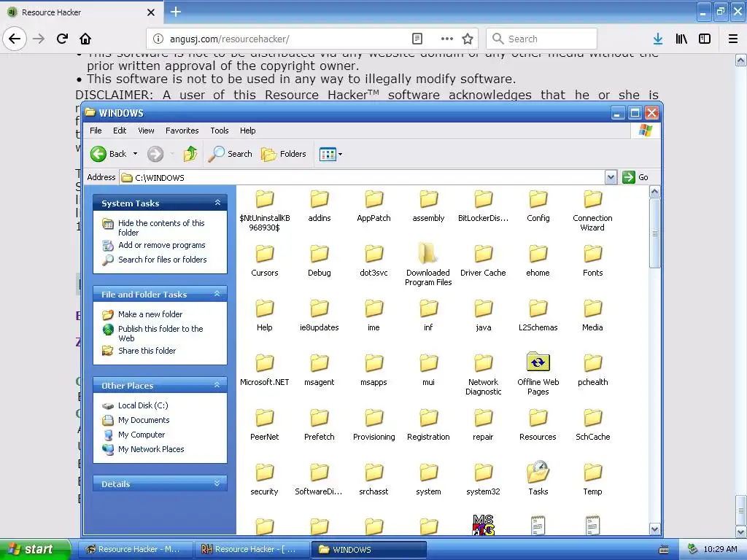Go to Local Disk (C:)
Screen dimensions: 747x560
[x=143, y=405]
